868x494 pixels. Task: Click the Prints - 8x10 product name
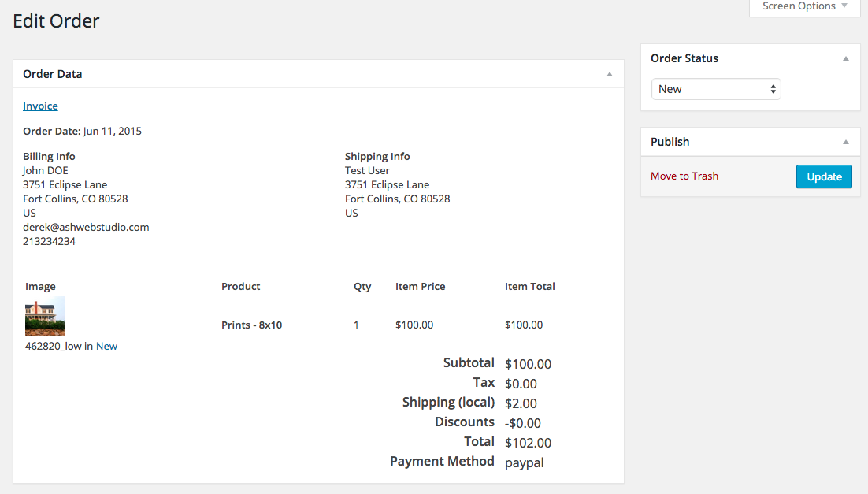pyautogui.click(x=251, y=325)
